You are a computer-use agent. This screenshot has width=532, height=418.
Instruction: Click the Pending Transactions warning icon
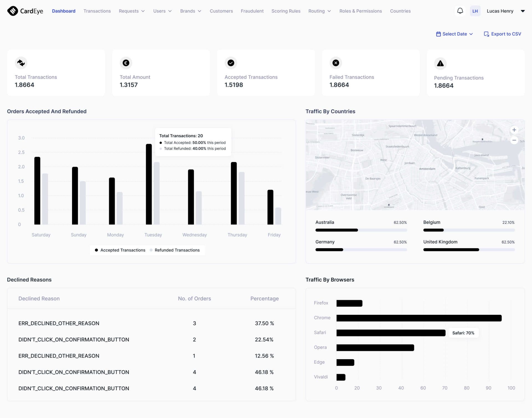[440, 64]
